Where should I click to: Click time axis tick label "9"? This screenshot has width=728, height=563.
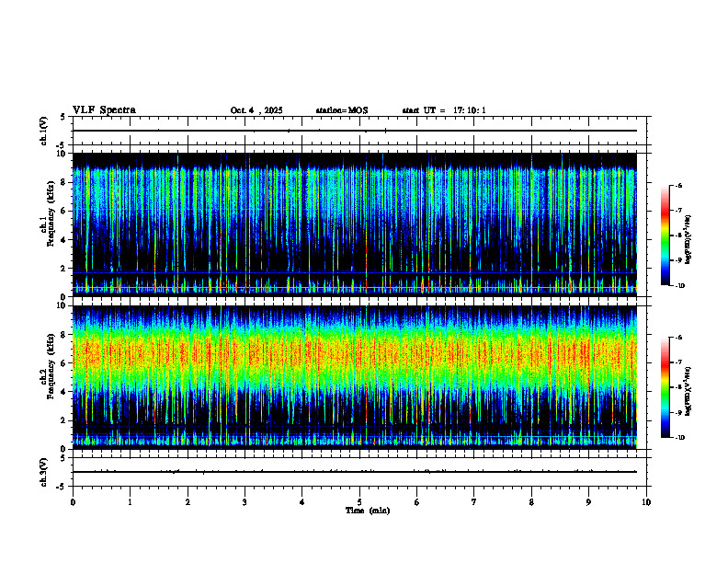tap(588, 502)
